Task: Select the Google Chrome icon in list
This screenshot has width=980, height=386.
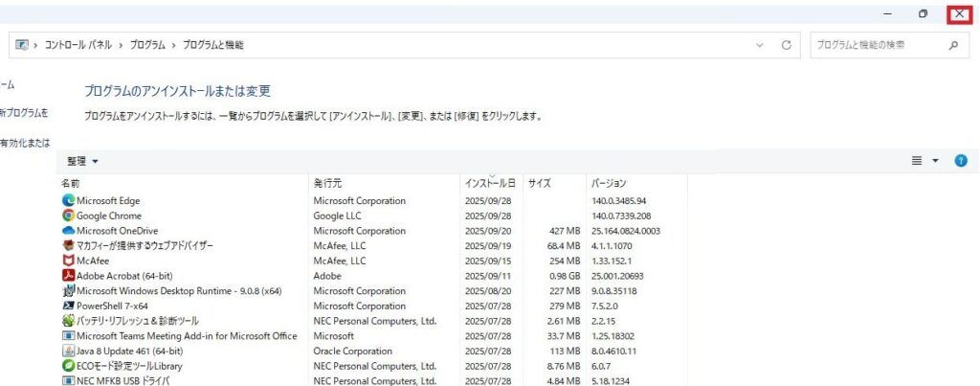Action: click(x=68, y=216)
